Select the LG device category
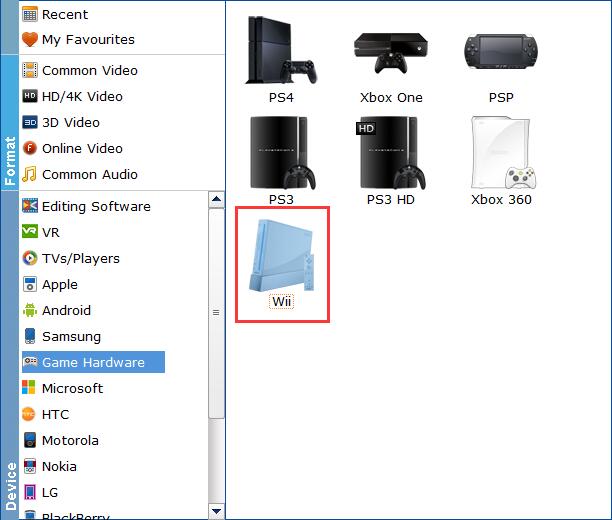The height and width of the screenshot is (520, 612). pyautogui.click(x=50, y=493)
